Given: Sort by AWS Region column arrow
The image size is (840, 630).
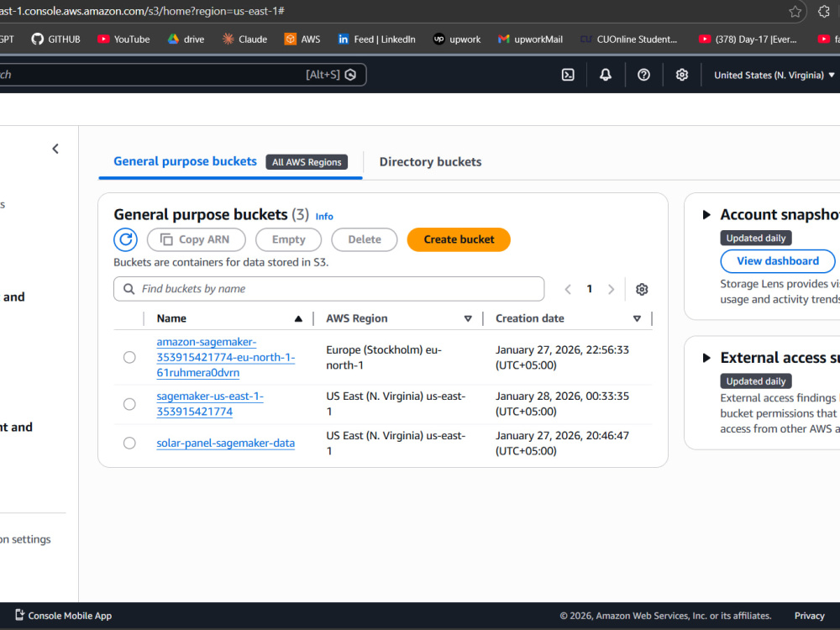Looking at the screenshot, I should (468, 318).
